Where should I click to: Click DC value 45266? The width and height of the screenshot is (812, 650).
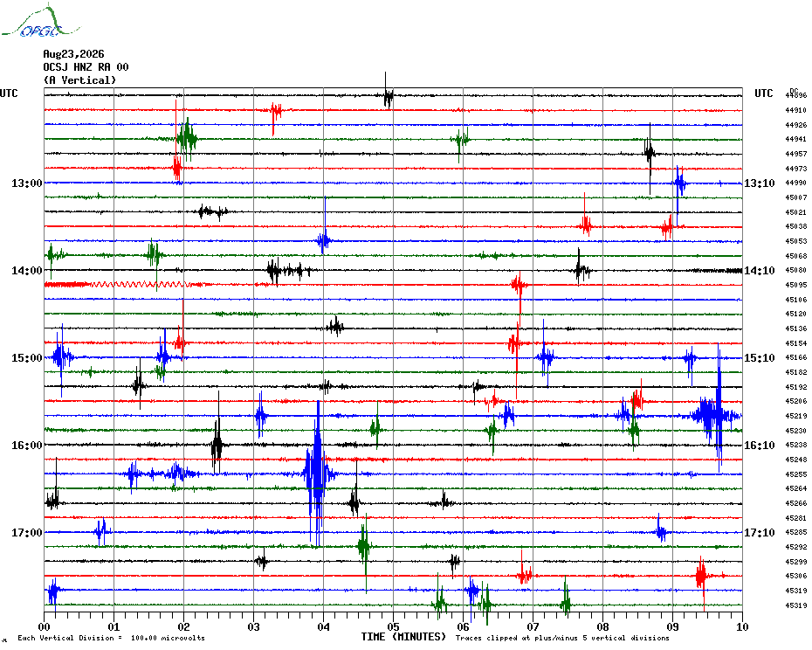(796, 504)
